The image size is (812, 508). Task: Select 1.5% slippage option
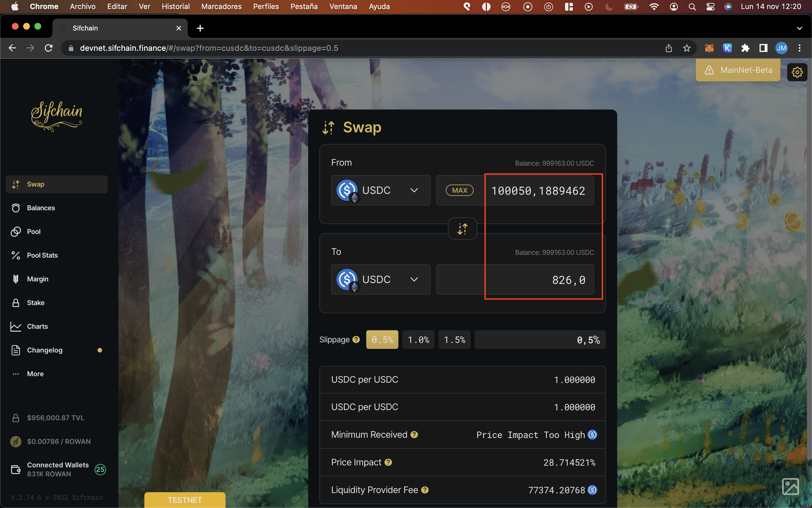(454, 340)
